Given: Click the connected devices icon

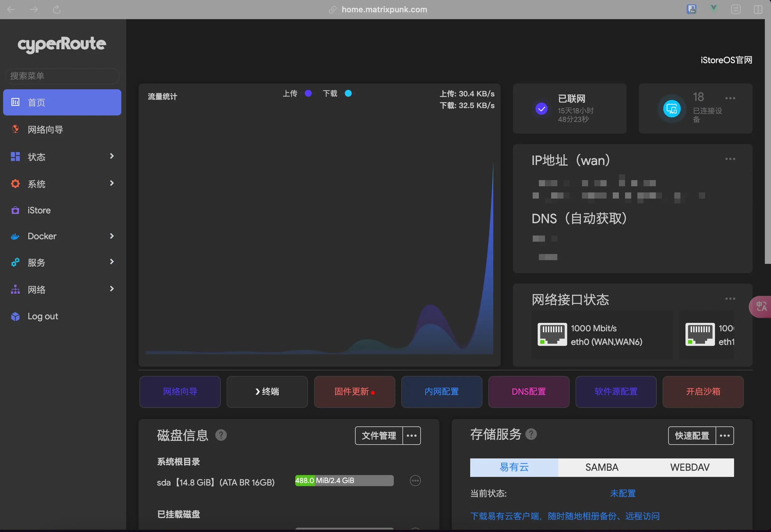Looking at the screenshot, I should (671, 109).
